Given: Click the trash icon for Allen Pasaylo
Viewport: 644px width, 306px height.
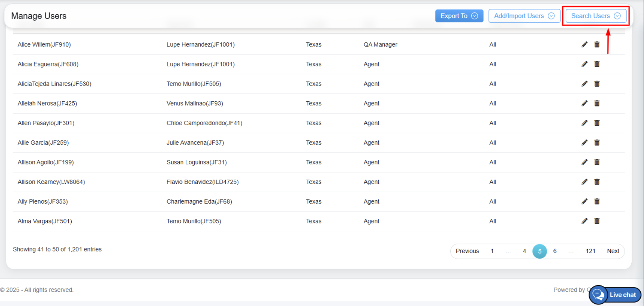Looking at the screenshot, I should click(x=597, y=123).
